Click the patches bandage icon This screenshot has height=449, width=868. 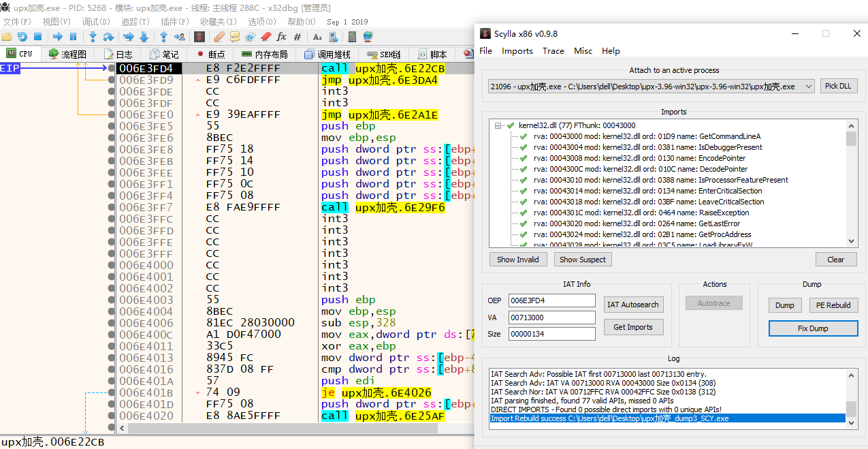pos(219,37)
